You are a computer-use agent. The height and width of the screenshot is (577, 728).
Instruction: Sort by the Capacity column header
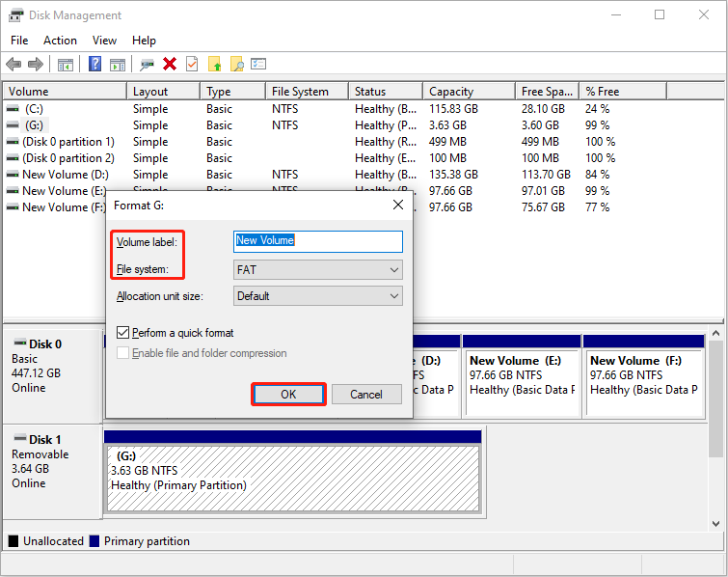click(469, 92)
